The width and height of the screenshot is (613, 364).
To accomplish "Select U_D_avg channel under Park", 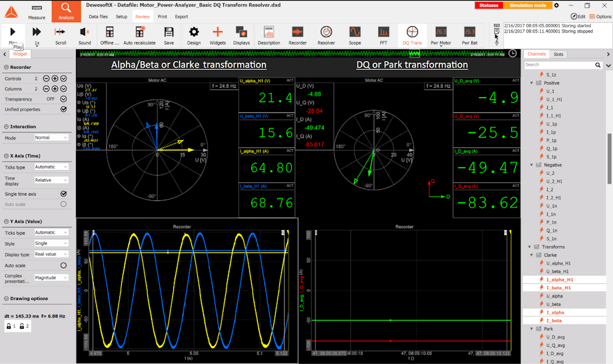I will click(555, 337).
